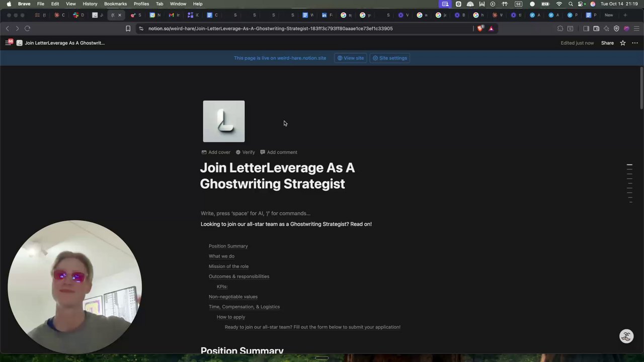The image size is (644, 362).
Task: Open a new browser tab with plus
Action: click(625, 15)
